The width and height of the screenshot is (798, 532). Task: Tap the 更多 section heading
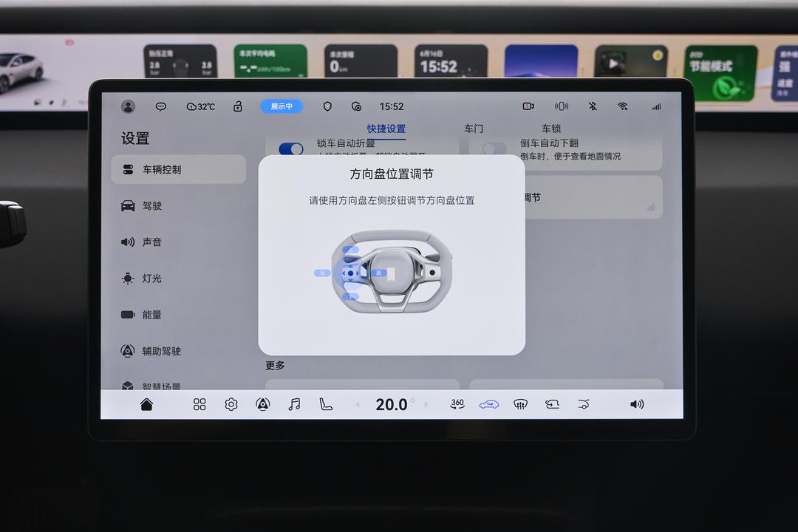click(275, 366)
